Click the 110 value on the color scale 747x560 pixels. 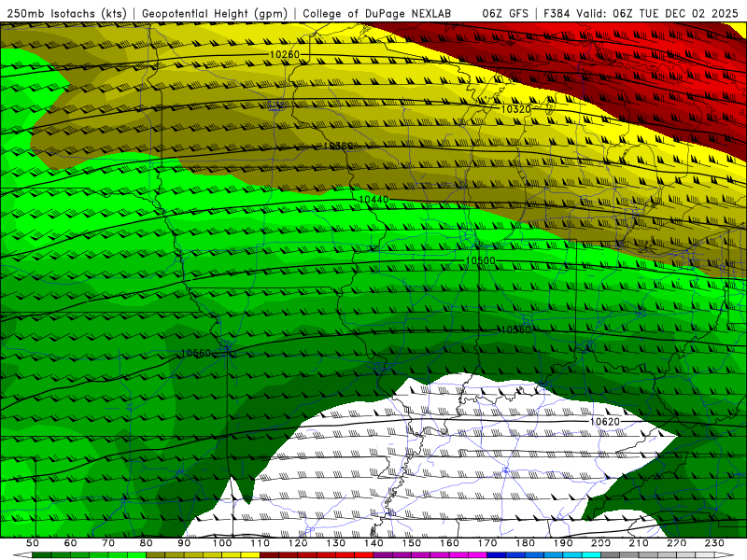tap(261, 543)
